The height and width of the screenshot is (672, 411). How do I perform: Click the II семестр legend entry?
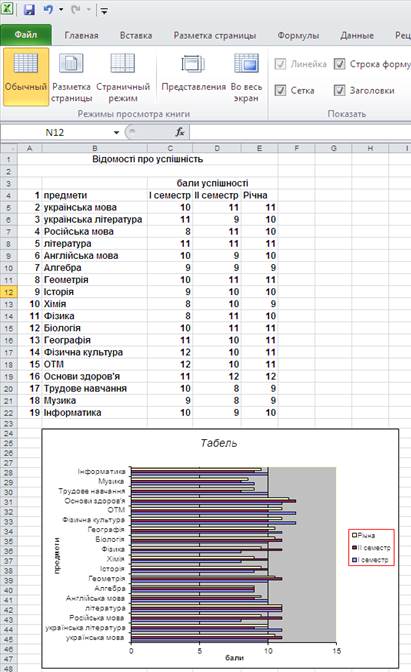click(371, 548)
